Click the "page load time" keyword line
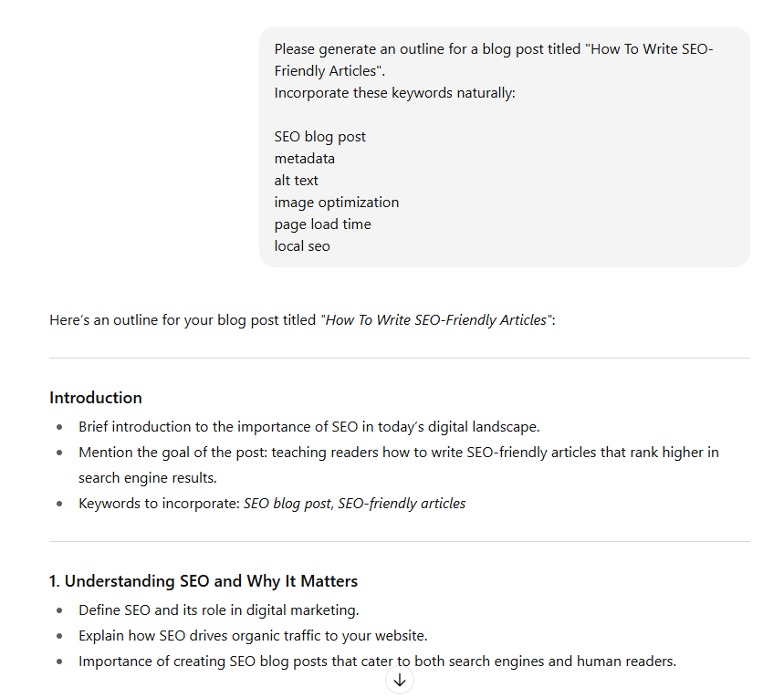The width and height of the screenshot is (784, 698). point(322,224)
